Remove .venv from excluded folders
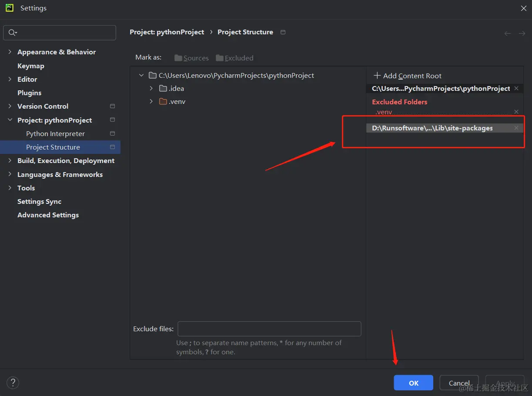This screenshot has height=396, width=532. (x=516, y=112)
